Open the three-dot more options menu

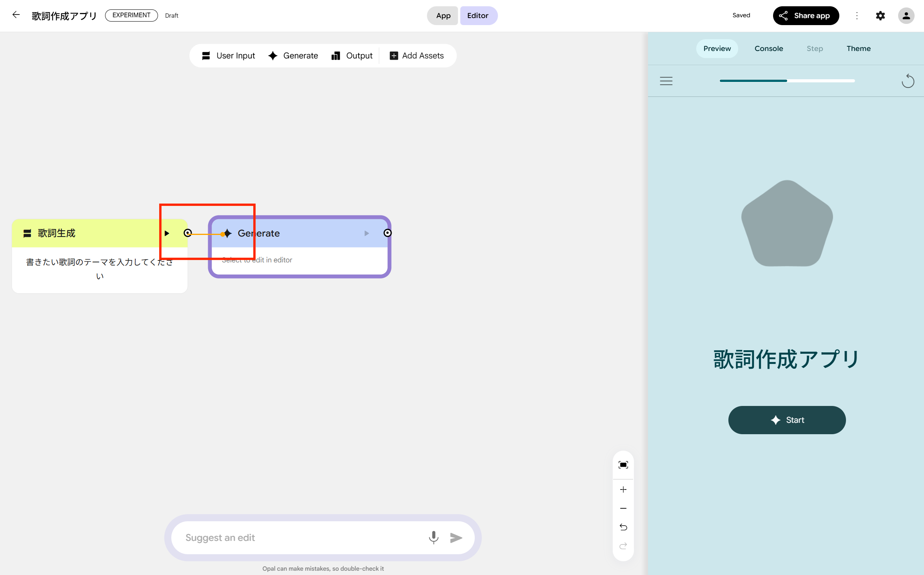857,16
